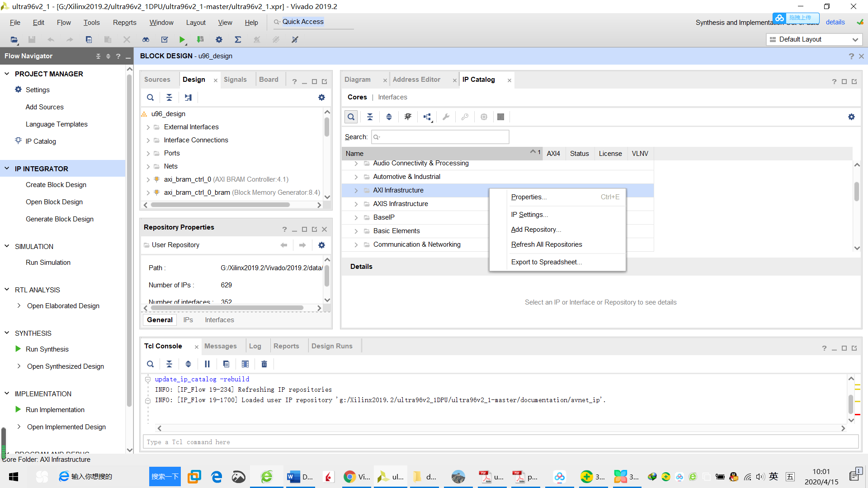Expand the AXI Infrastructure tree item
This screenshot has width=868, height=488.
355,190
